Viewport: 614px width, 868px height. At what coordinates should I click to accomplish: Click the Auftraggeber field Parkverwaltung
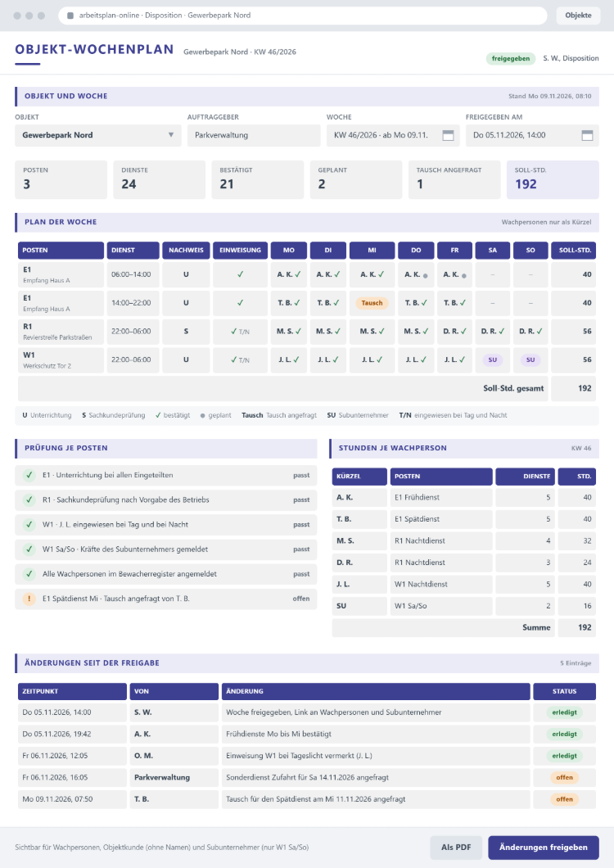click(x=254, y=135)
